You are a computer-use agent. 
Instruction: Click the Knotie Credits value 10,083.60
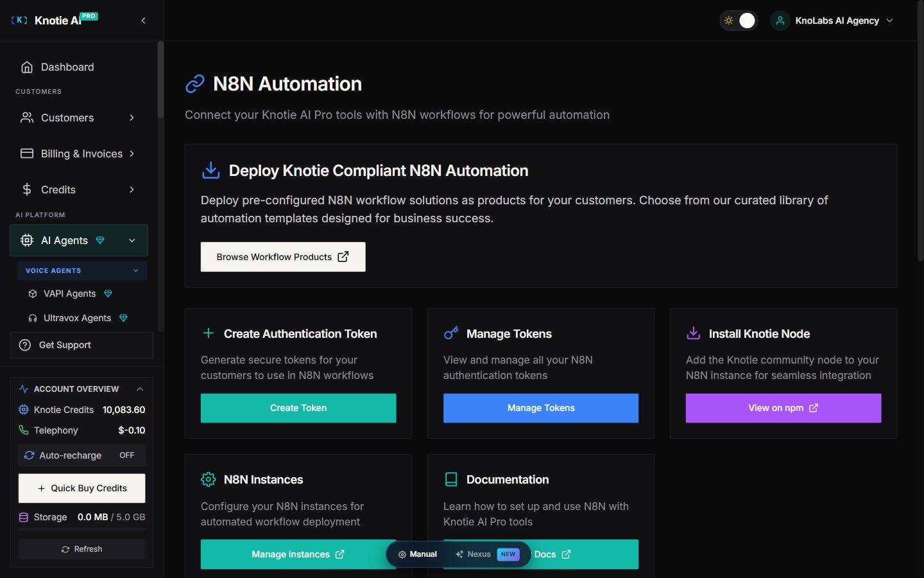coord(124,410)
